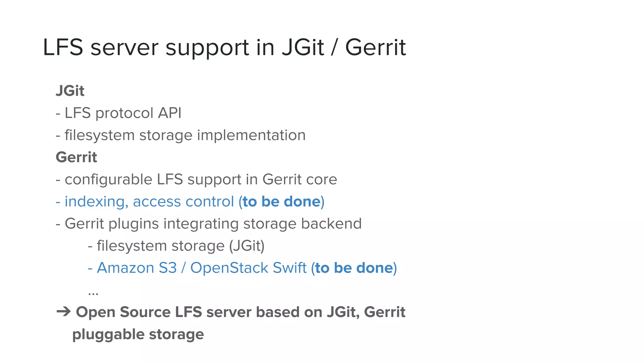Click the blue "Amazon S3" text
644x362 pixels.
[136, 268]
